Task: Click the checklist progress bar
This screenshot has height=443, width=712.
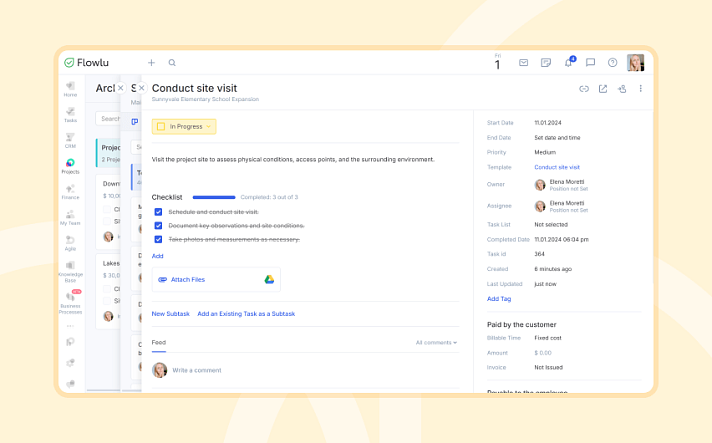Action: click(x=214, y=197)
